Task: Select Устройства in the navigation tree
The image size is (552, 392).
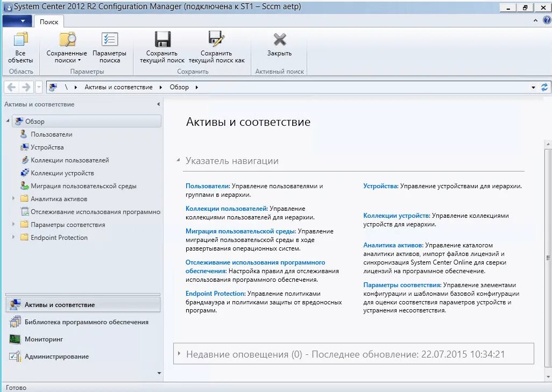Action: 47,147
